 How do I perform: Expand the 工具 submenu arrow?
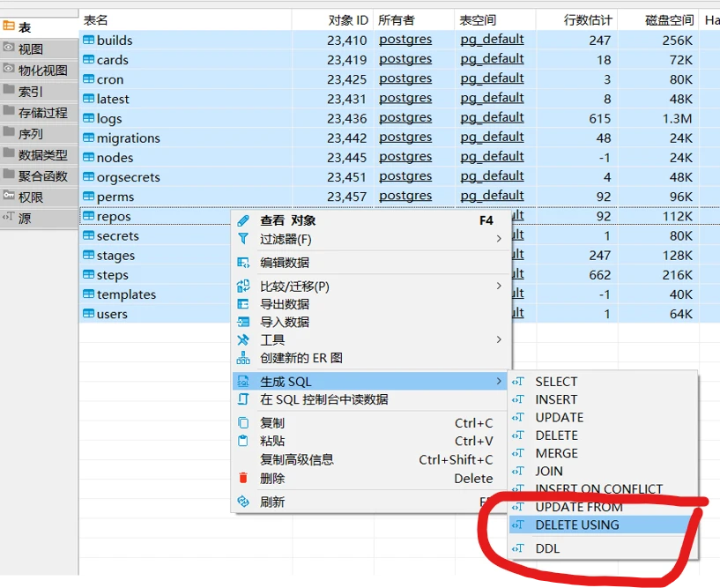(x=499, y=340)
